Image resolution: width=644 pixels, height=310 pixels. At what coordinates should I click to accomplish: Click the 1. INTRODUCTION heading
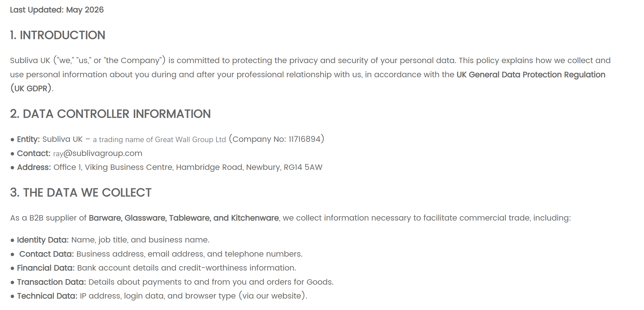click(x=58, y=35)
